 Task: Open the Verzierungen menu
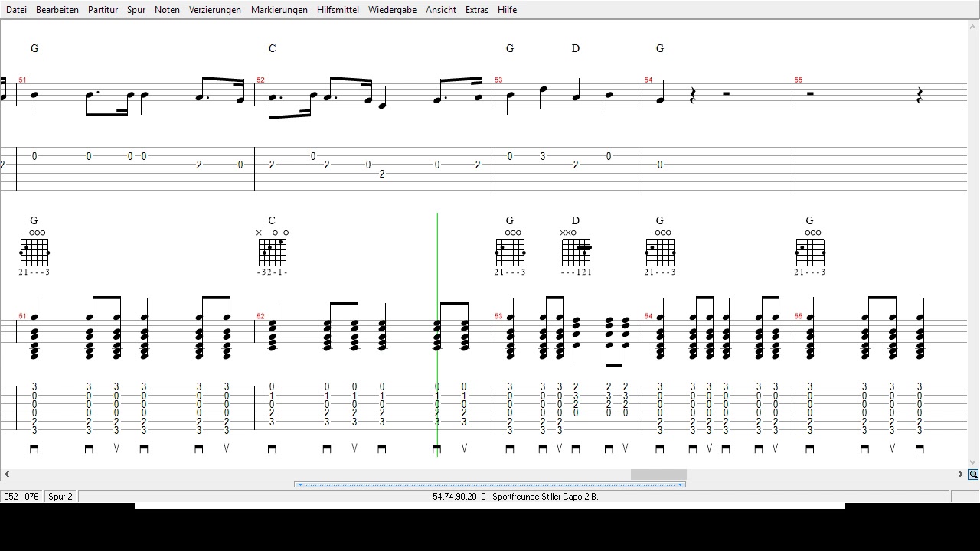[215, 10]
